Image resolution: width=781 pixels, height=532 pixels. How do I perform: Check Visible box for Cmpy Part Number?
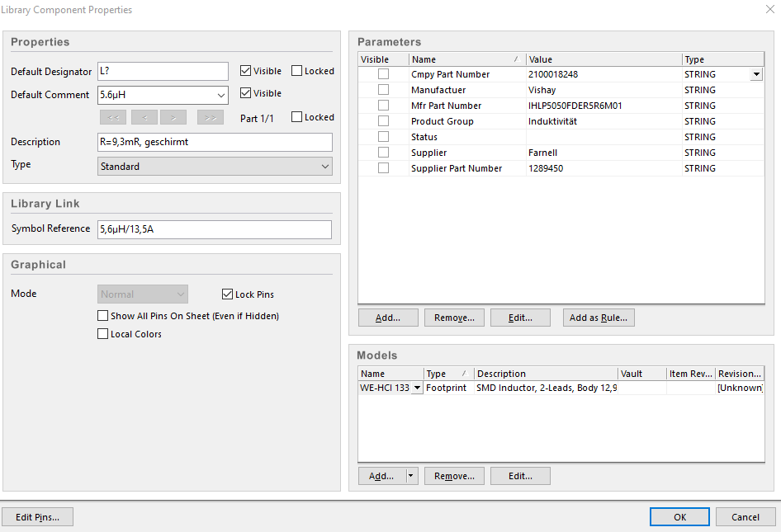point(383,73)
